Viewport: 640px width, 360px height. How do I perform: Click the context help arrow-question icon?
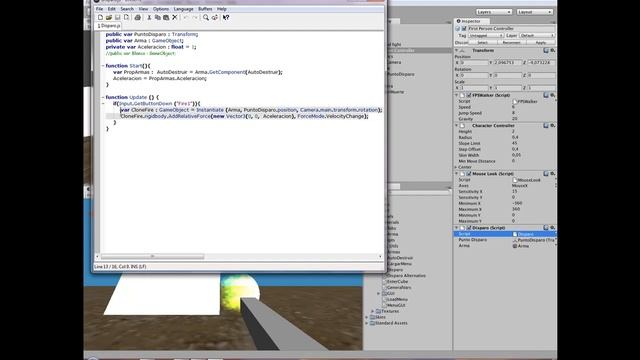[226, 18]
